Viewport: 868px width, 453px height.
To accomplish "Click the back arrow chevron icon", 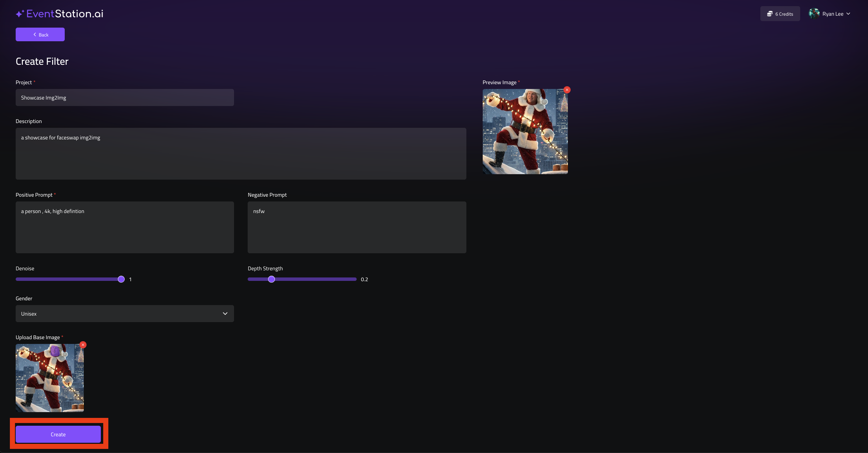I will coord(35,34).
